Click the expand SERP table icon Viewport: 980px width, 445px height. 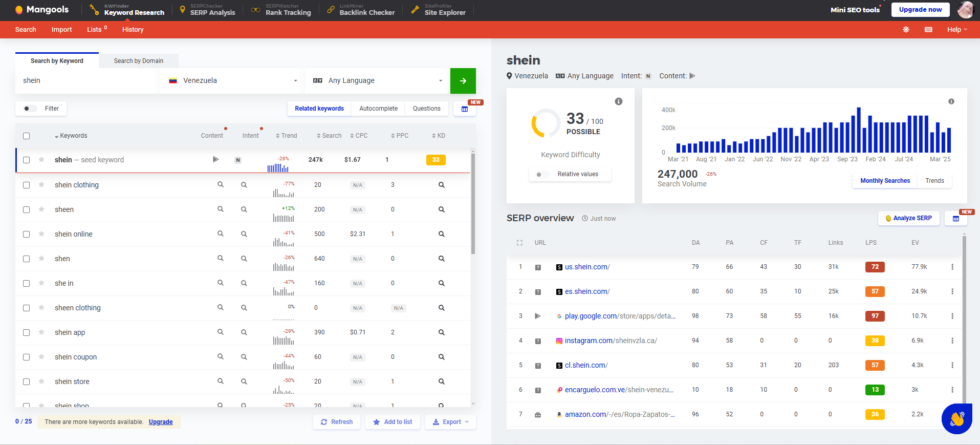pyautogui.click(x=519, y=243)
